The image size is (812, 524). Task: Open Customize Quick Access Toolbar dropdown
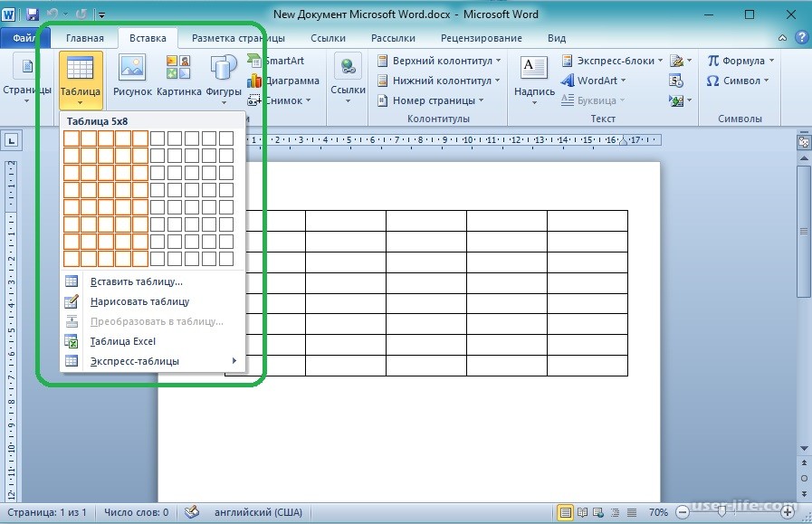pos(101,15)
